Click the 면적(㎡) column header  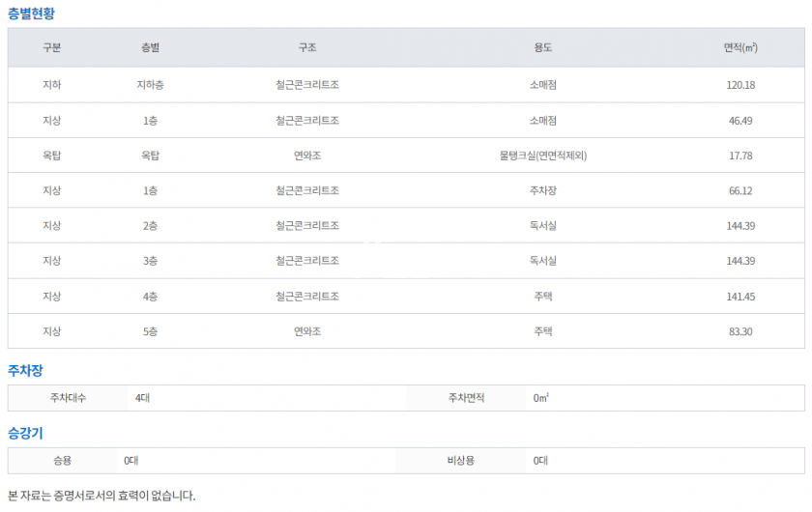tap(740, 47)
